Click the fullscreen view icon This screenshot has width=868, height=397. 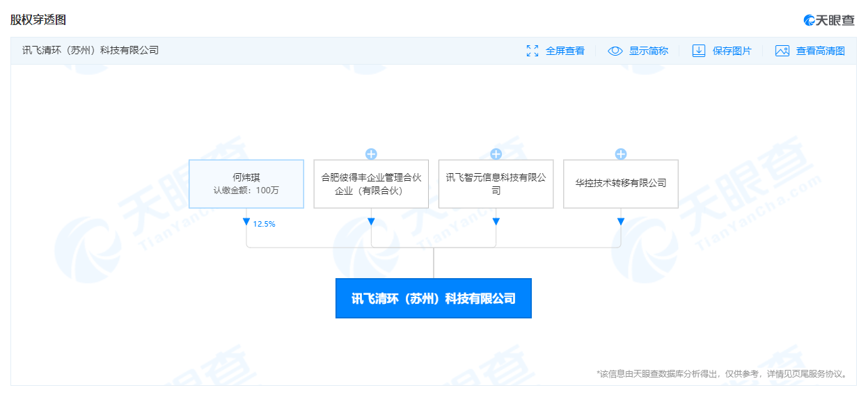[532, 51]
